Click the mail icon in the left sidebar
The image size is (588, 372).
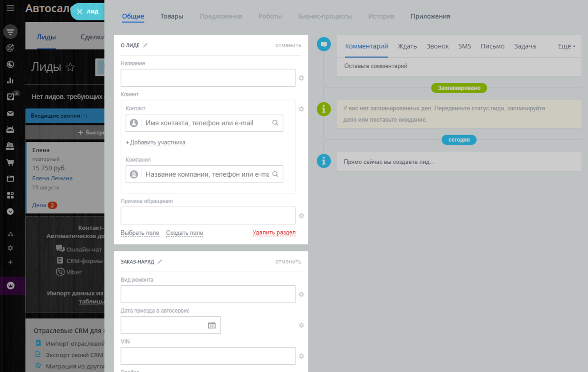pos(10,113)
